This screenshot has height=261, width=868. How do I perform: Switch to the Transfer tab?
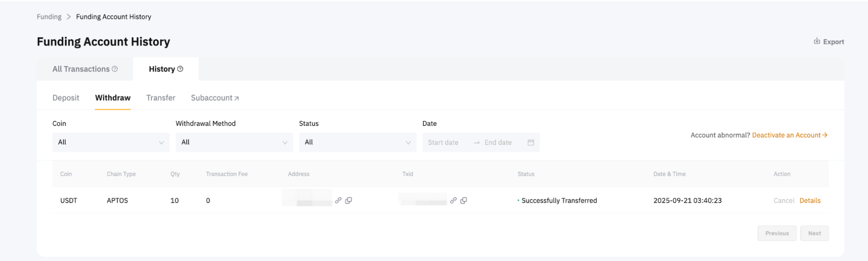(161, 98)
